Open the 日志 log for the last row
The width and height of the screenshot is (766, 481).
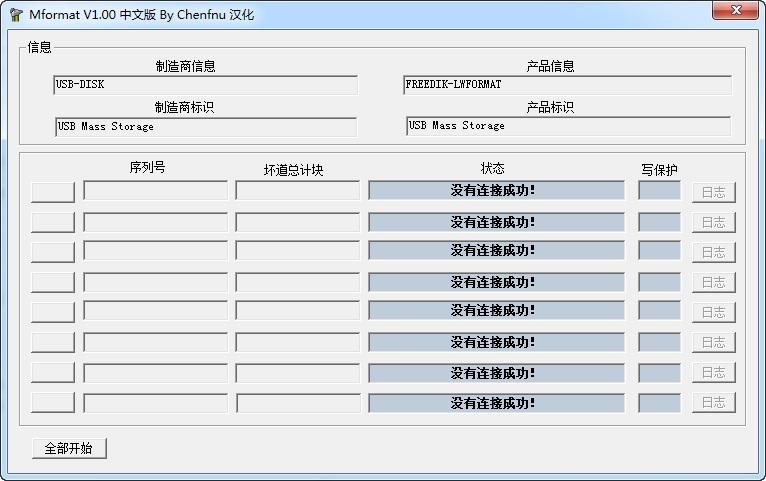713,402
